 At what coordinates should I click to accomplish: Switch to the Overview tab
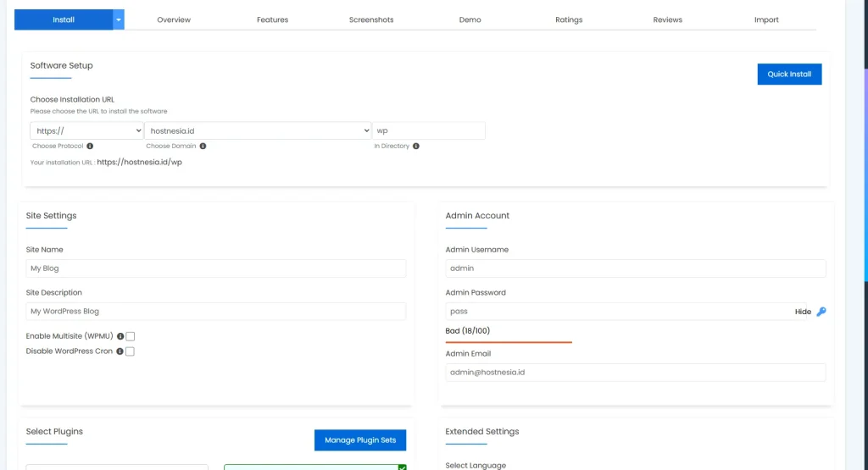pos(174,19)
